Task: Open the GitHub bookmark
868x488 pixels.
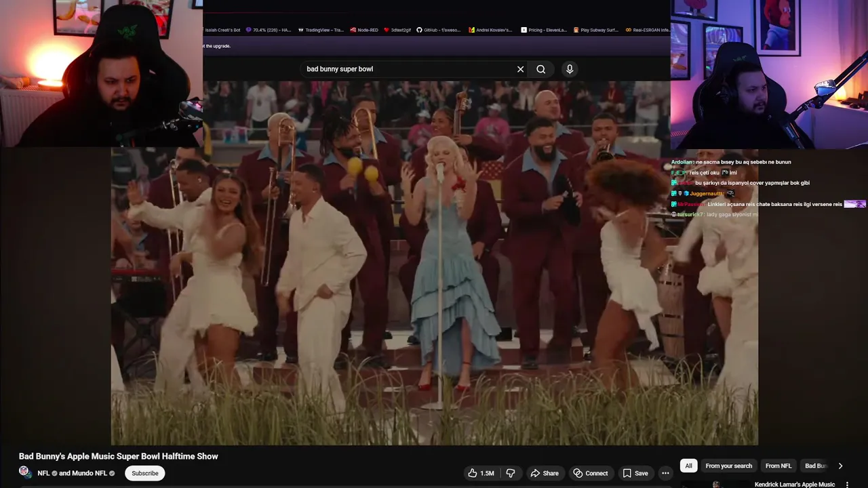Action: click(439, 30)
